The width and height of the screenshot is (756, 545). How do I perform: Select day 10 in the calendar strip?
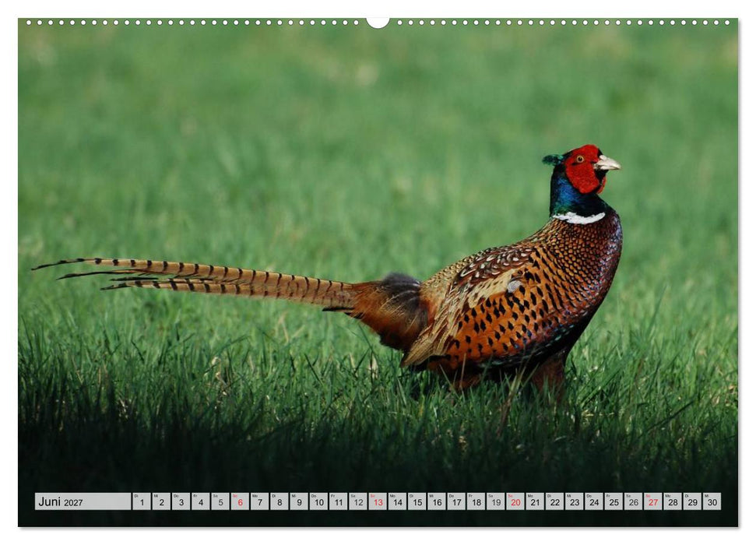pyautogui.click(x=318, y=501)
